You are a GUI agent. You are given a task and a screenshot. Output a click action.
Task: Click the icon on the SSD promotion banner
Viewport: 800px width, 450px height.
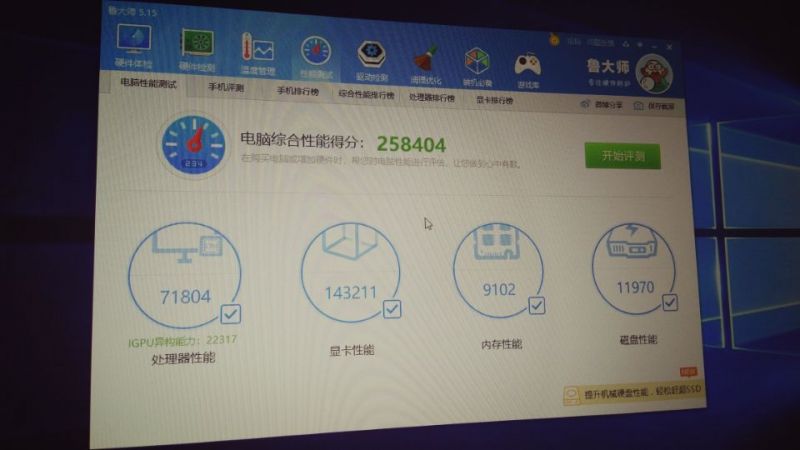point(571,394)
